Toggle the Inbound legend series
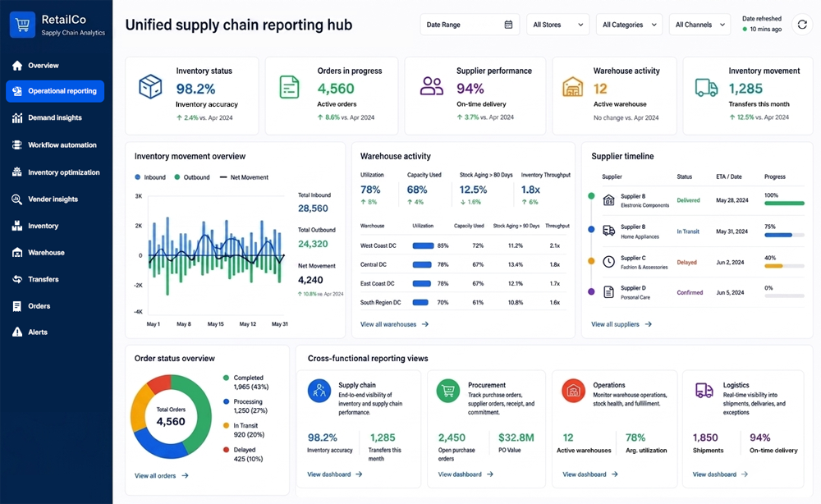Screen dimensions: 821x504 pos(150,177)
